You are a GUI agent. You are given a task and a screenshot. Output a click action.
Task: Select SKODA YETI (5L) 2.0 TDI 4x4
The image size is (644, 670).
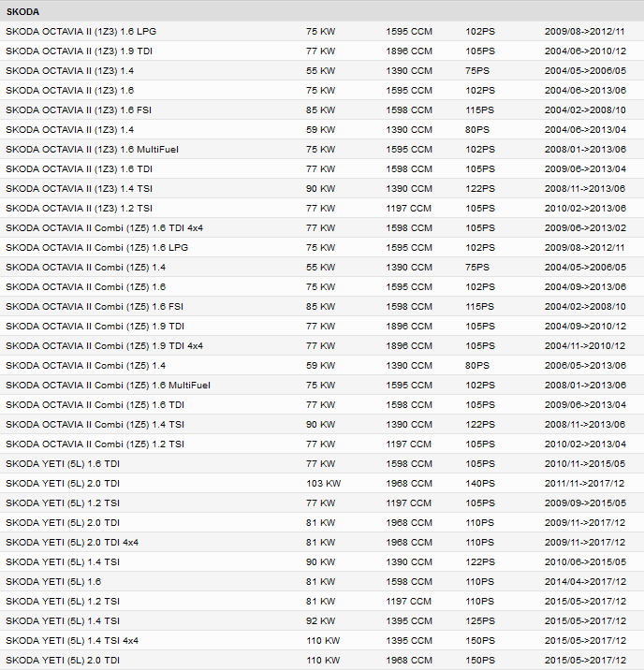point(322,543)
